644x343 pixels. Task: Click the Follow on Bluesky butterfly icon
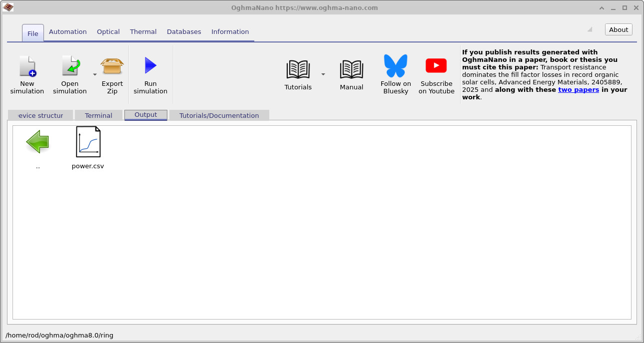(395, 66)
